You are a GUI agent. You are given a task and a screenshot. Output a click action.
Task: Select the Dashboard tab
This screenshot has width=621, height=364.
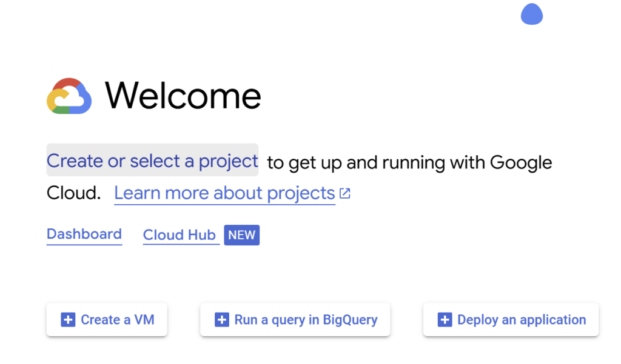pyautogui.click(x=84, y=234)
